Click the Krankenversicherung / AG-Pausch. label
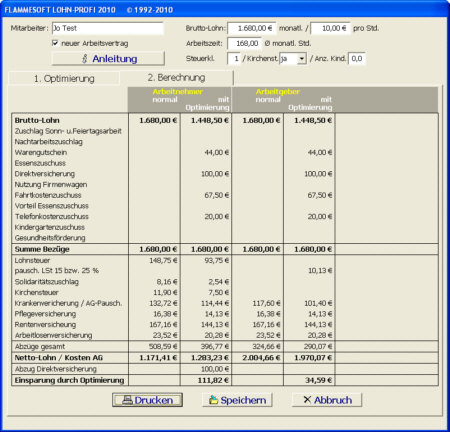 (68, 303)
